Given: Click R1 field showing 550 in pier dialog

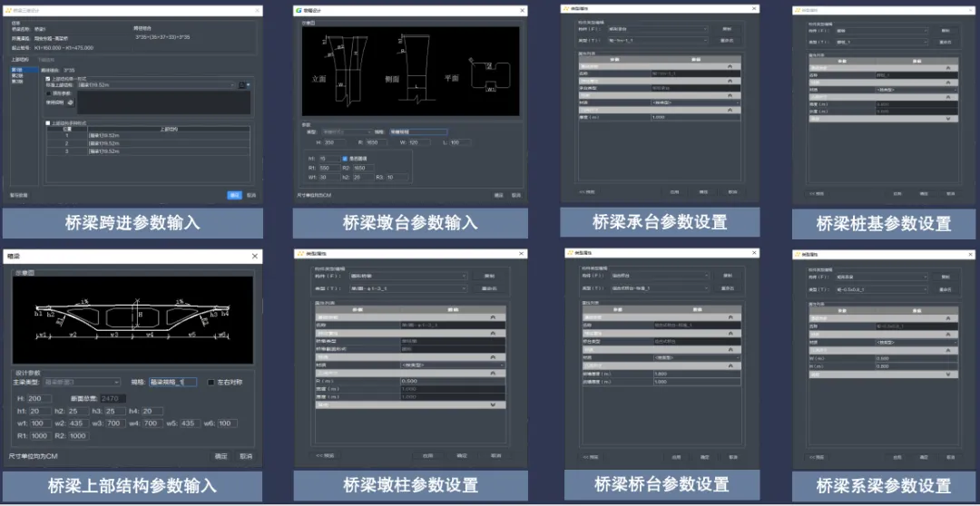Looking at the screenshot, I should pyautogui.click(x=328, y=168).
